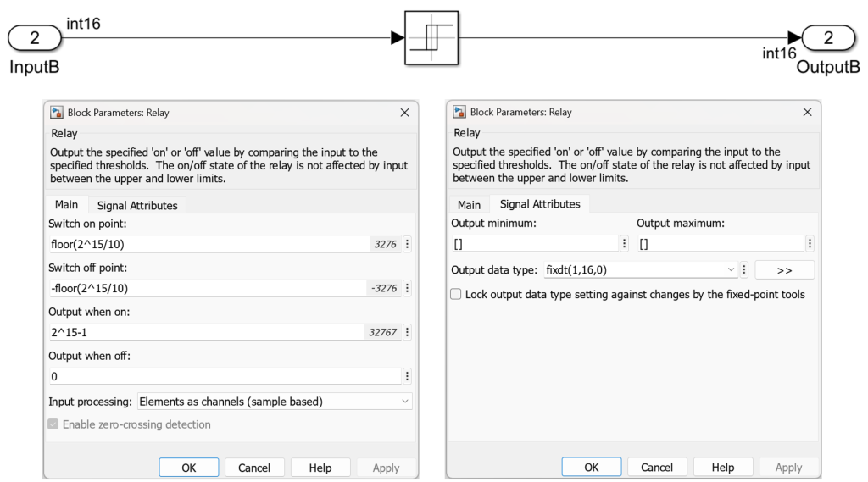
Task: Switch to Main tab in left dialog
Action: click(66, 205)
